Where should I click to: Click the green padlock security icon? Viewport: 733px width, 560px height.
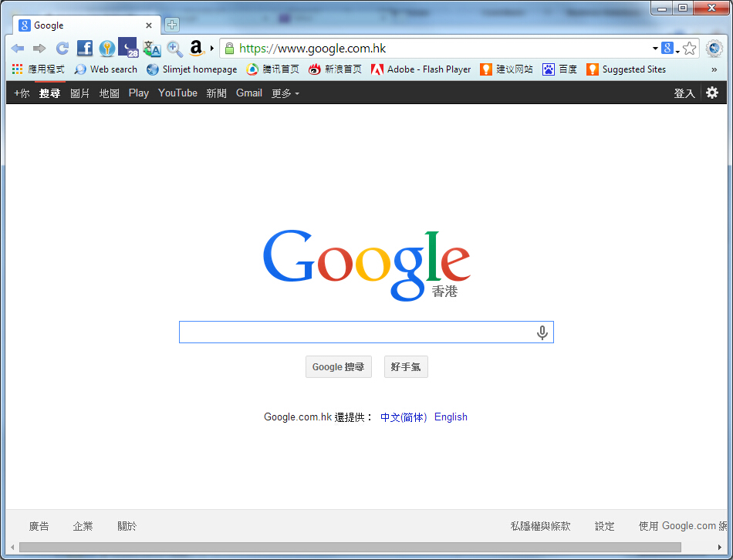[229, 48]
